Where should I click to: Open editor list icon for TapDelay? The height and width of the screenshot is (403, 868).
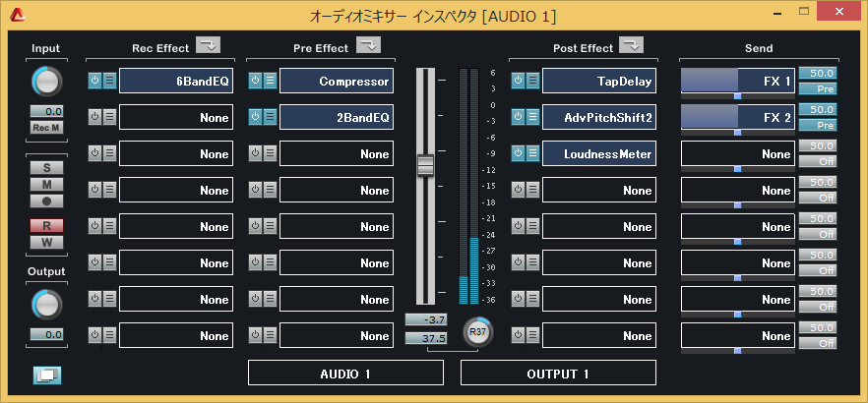click(533, 81)
